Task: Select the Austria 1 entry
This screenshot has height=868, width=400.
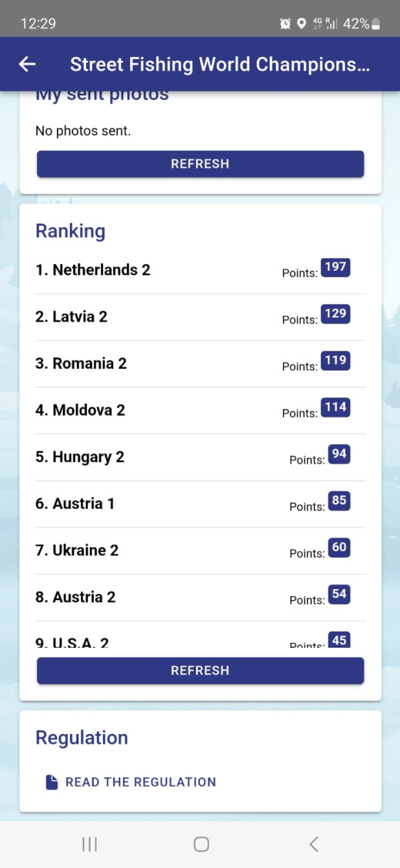Action: (200, 504)
